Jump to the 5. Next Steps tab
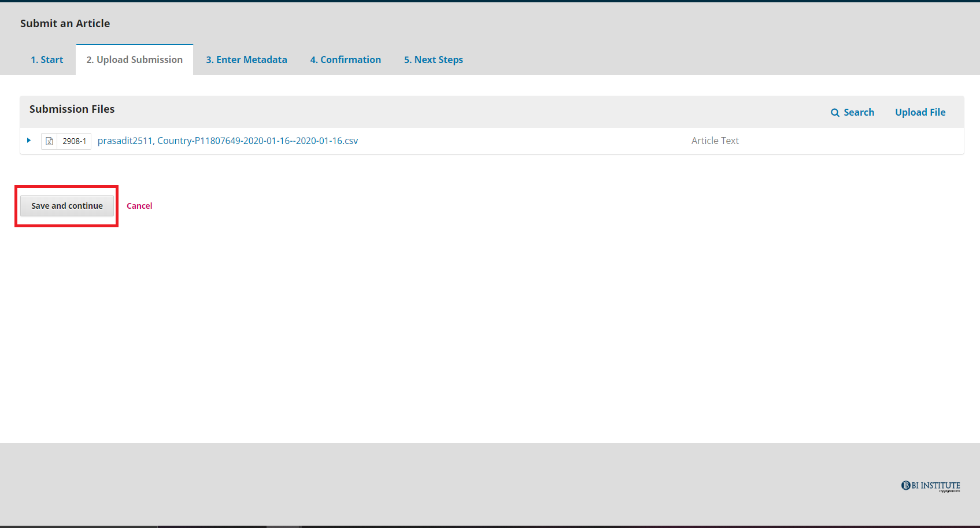The image size is (980, 528). 433,60
